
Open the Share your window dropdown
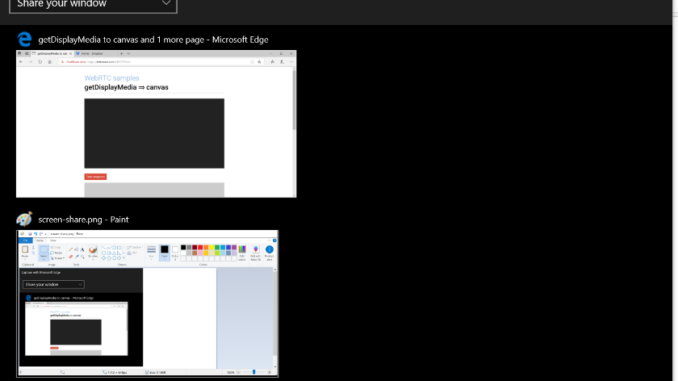click(93, 5)
